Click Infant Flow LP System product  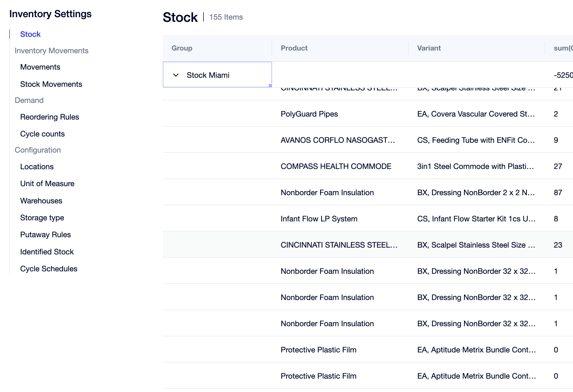pyautogui.click(x=319, y=219)
